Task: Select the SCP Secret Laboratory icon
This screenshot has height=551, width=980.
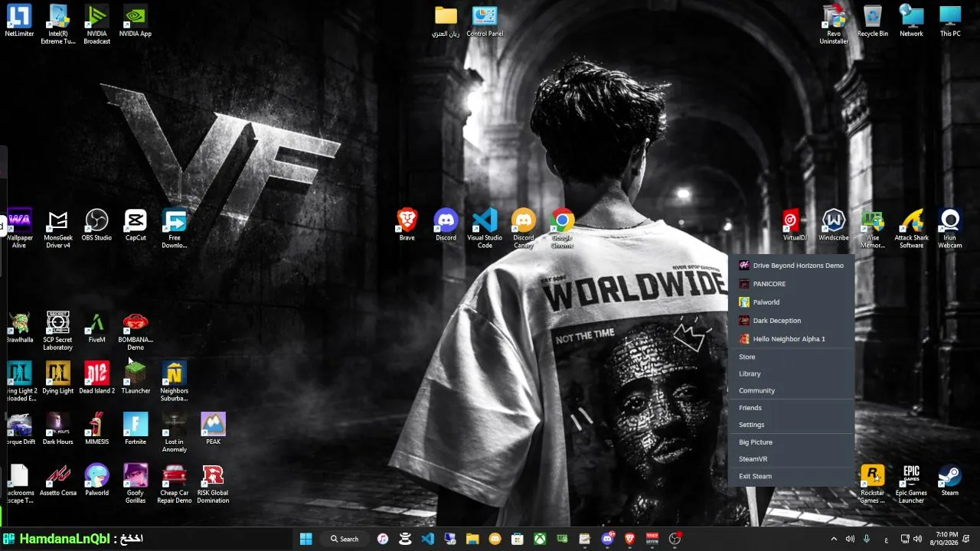Action: pyautogui.click(x=58, y=331)
